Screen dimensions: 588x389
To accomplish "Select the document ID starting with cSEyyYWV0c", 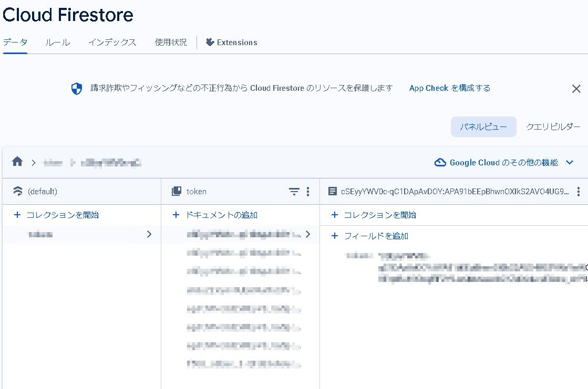I will coord(455,192).
